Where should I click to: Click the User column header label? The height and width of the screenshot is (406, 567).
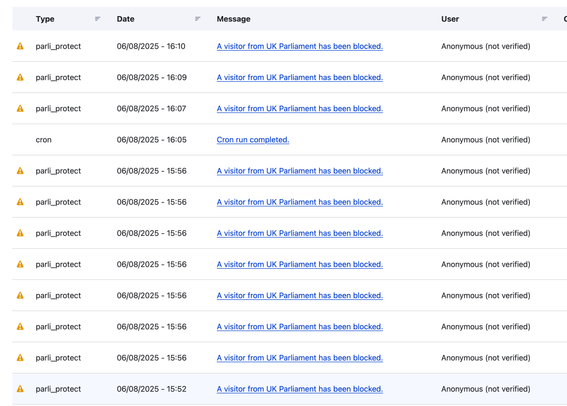tap(450, 19)
